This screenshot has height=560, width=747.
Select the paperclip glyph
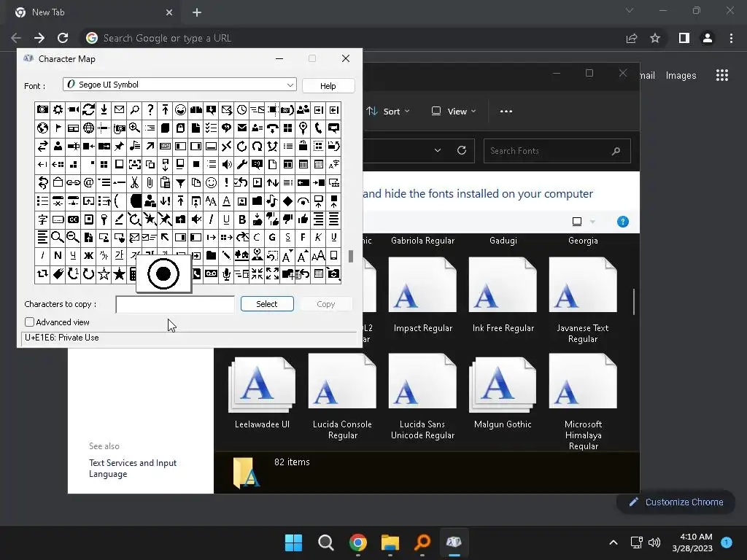coord(150,182)
